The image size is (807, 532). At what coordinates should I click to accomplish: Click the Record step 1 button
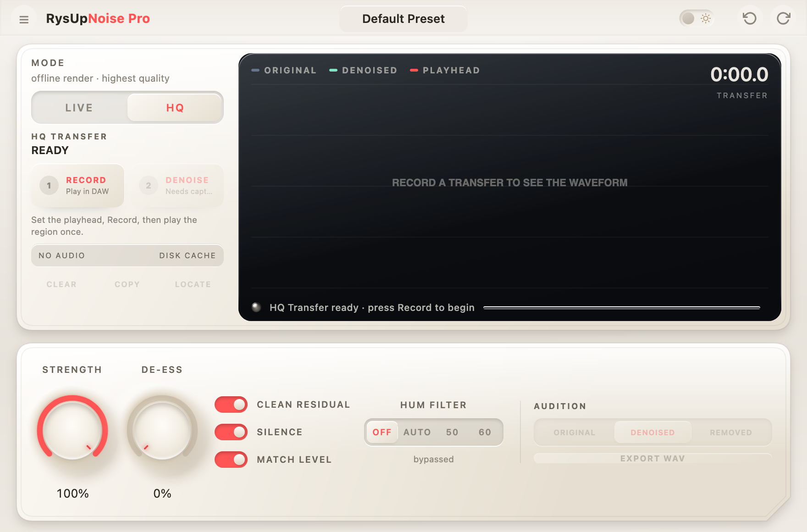(78, 186)
